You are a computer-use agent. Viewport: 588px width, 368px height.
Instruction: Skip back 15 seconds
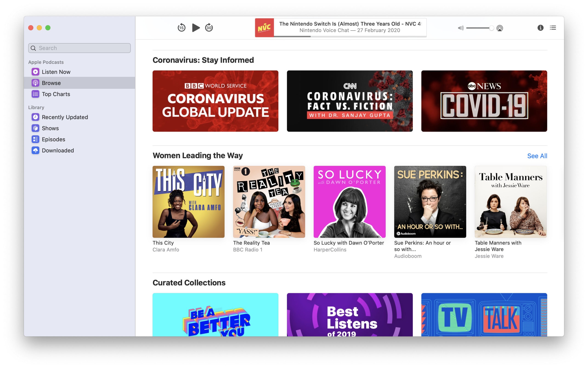click(x=181, y=28)
